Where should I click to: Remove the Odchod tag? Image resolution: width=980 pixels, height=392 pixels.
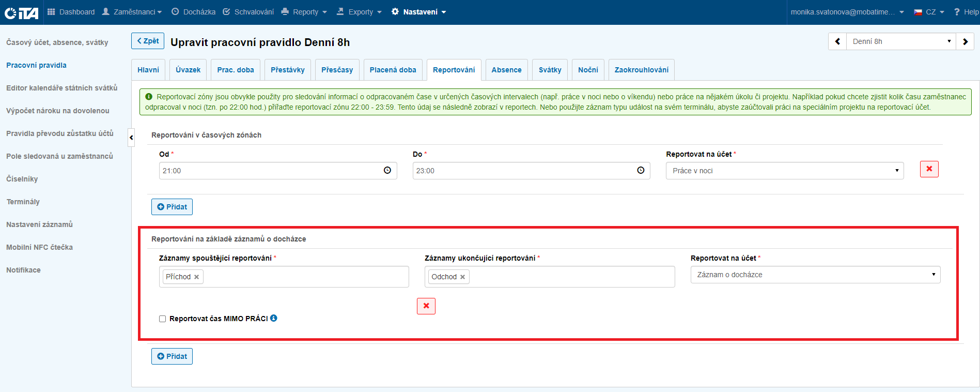pos(462,277)
